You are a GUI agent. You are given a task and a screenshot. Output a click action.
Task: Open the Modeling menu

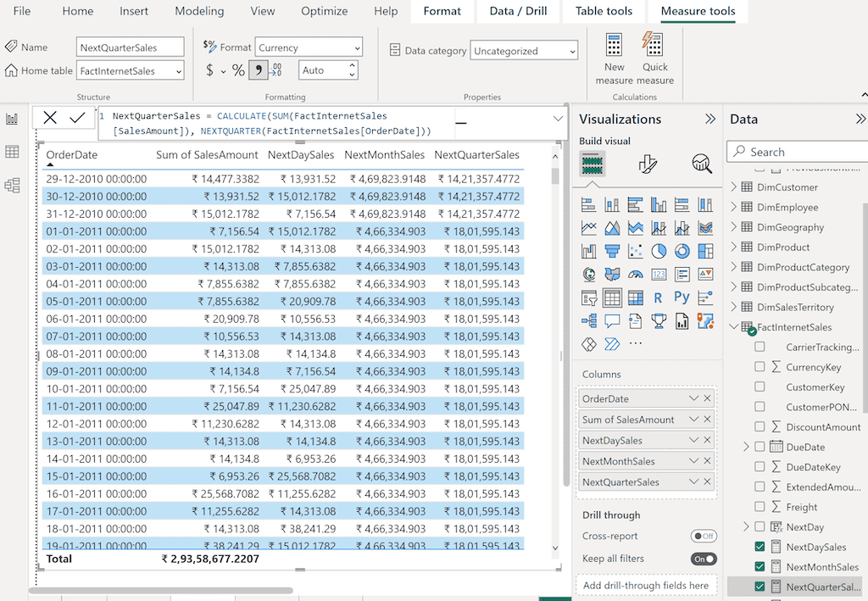[198, 11]
